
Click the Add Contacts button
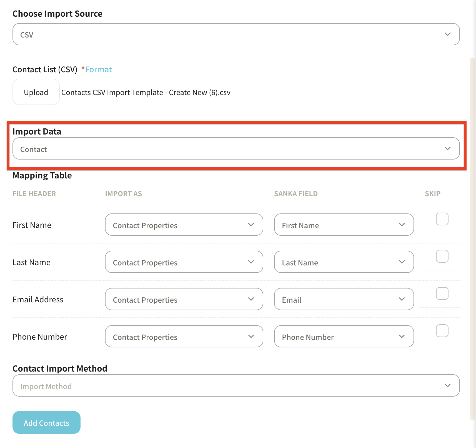[x=46, y=423]
